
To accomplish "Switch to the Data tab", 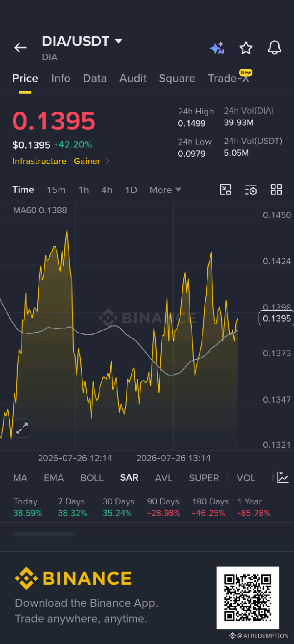I will [95, 78].
